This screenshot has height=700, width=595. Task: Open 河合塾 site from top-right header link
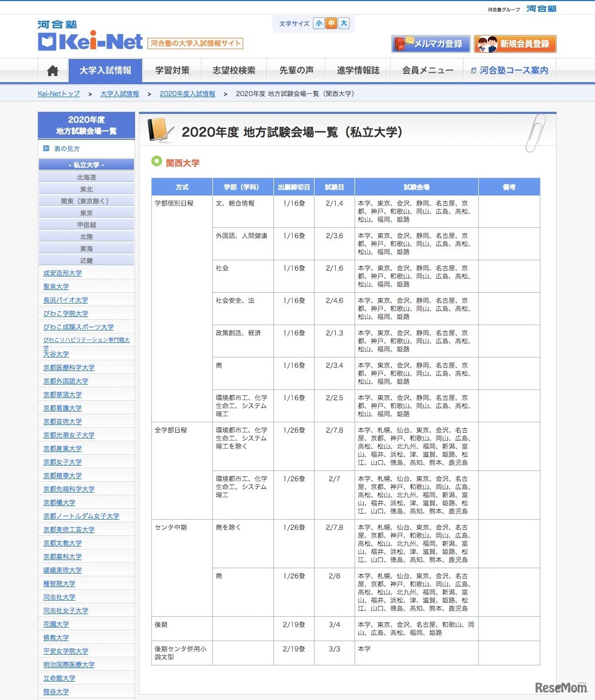[x=543, y=8]
